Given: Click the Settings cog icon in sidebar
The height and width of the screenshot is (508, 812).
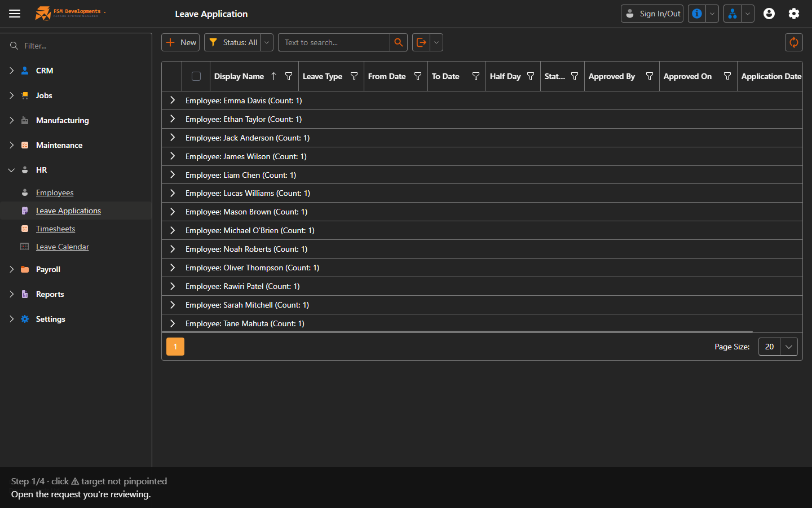Looking at the screenshot, I should pyautogui.click(x=25, y=319).
